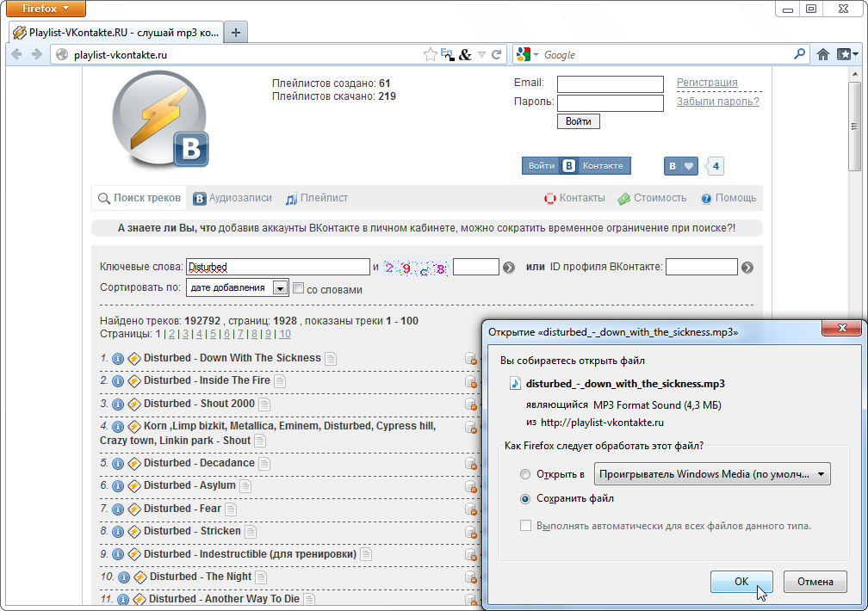Go to results page 10
Screen dimensions: 868x611
pyautogui.click(x=284, y=334)
